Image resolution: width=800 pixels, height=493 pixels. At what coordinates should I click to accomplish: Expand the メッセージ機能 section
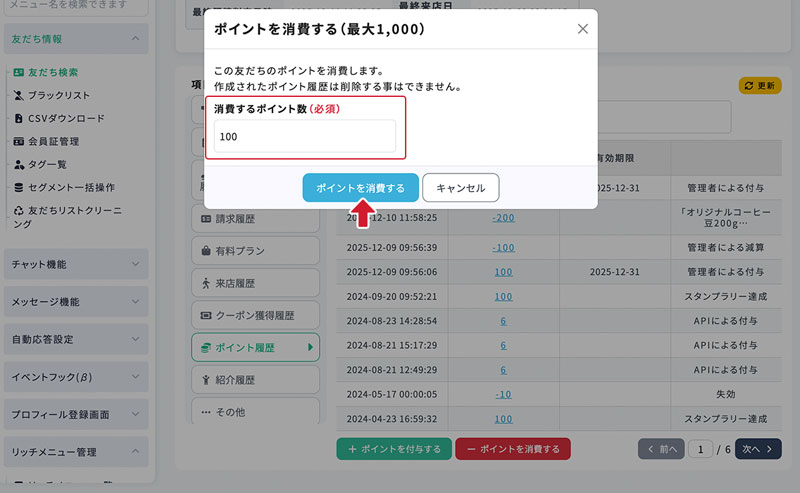[x=76, y=302]
